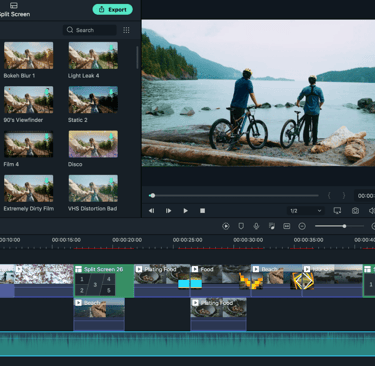Click the fullscreen preview monitor icon
Viewport: 375px width, 366px height.
click(x=337, y=211)
